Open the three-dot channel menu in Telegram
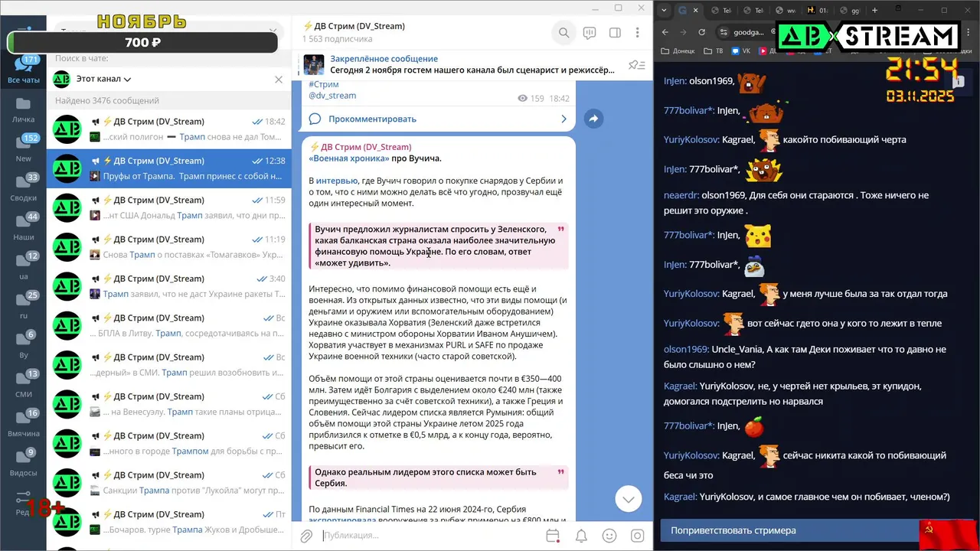The image size is (980, 551). point(637,33)
